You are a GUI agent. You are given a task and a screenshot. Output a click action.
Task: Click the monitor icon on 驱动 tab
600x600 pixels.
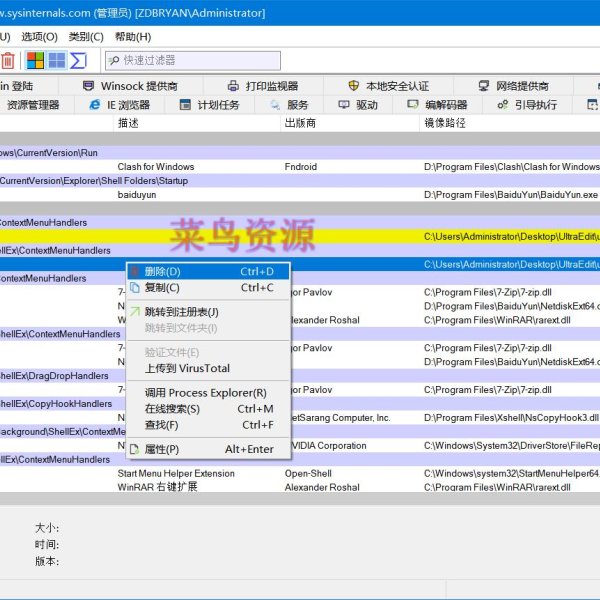click(x=344, y=104)
